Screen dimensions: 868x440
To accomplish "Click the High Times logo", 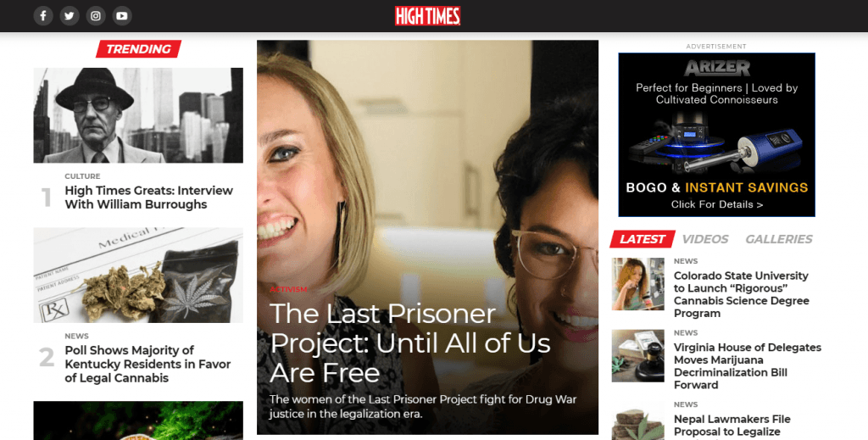I will [x=427, y=16].
